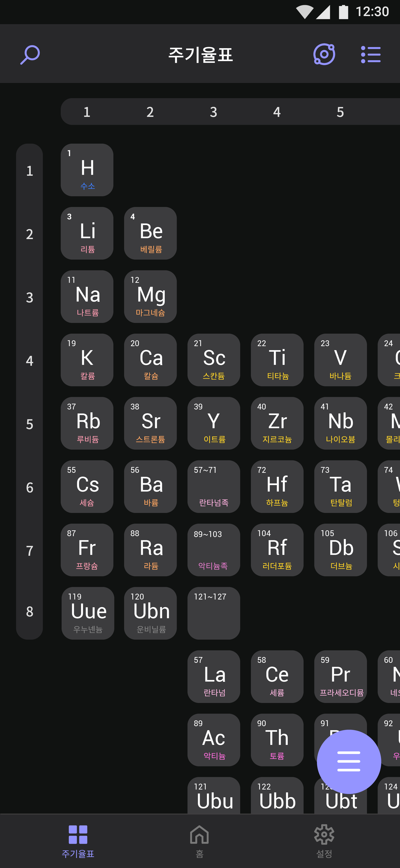
Task: Click period row label 6
Action: click(30, 488)
